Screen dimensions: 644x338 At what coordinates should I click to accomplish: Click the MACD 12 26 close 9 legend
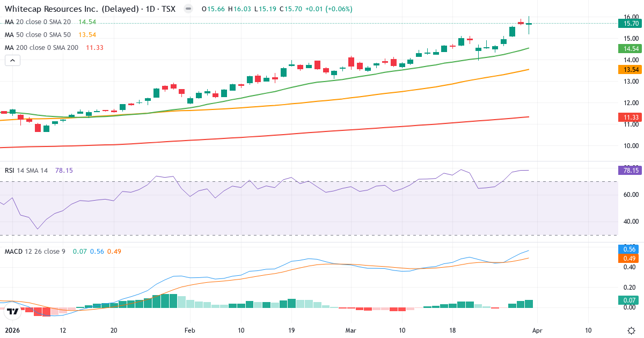point(34,251)
